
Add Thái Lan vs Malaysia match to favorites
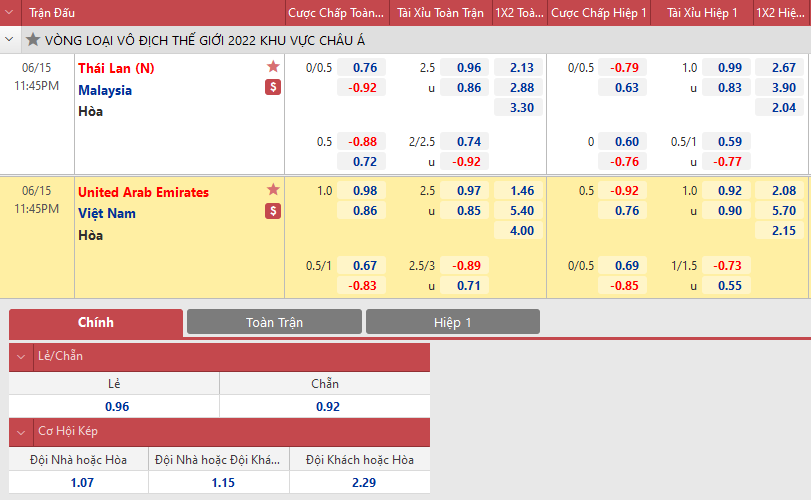coord(273,67)
